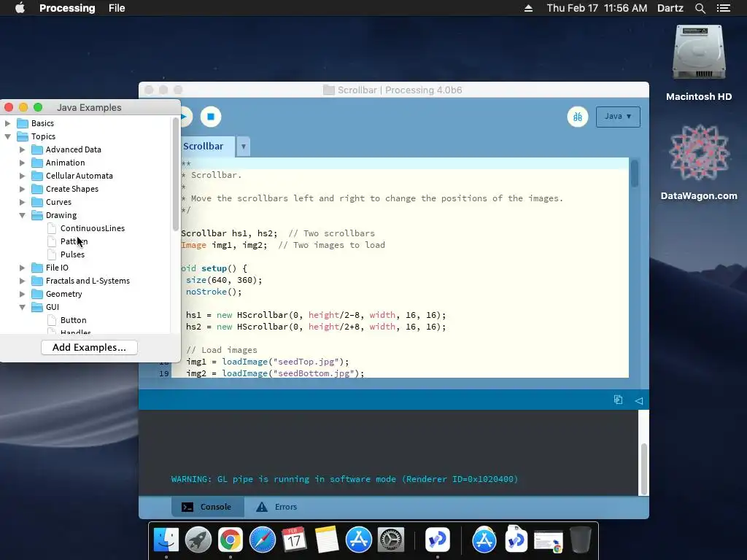Expand the Animation folder
This screenshot has height=560, width=747.
[22, 163]
